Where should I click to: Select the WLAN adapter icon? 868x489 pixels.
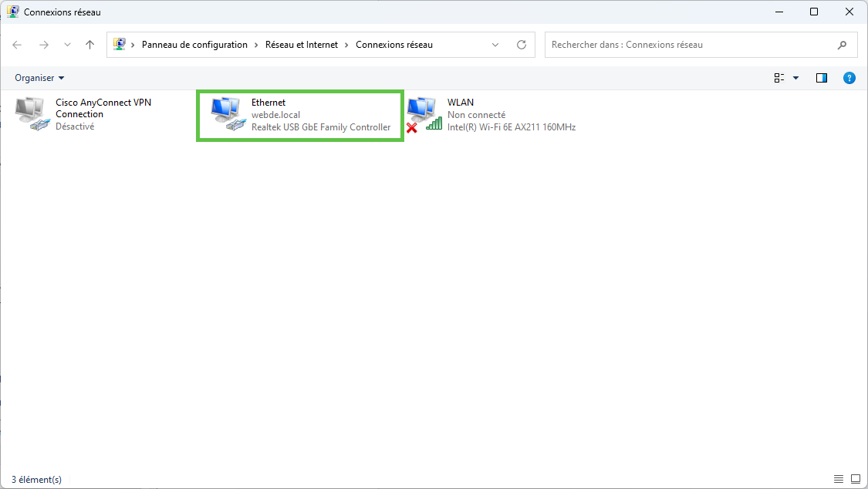424,114
